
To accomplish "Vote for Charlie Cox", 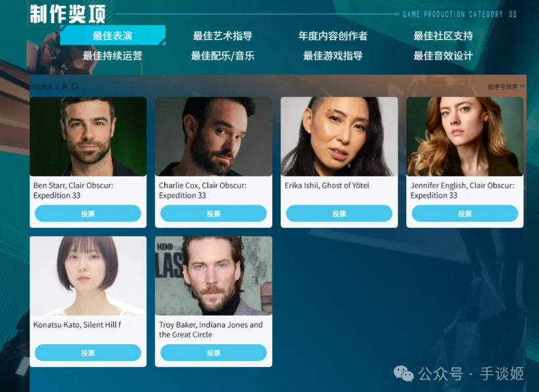I will click(x=214, y=213).
